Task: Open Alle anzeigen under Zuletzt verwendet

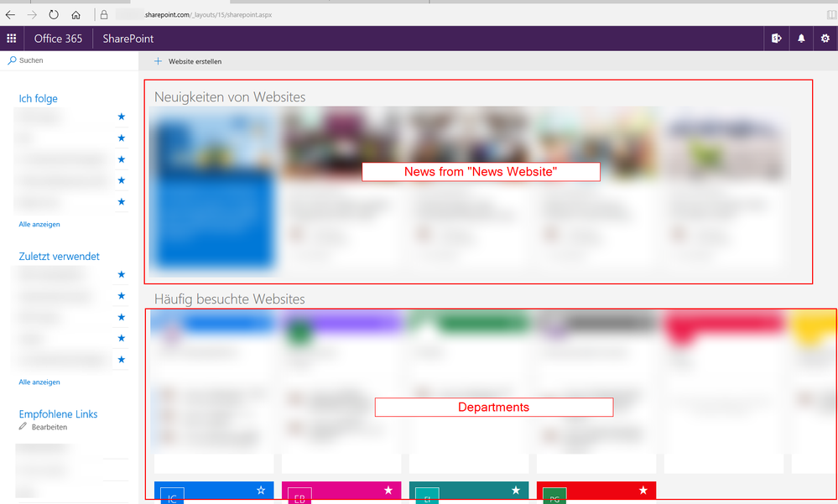Action: 38,382
